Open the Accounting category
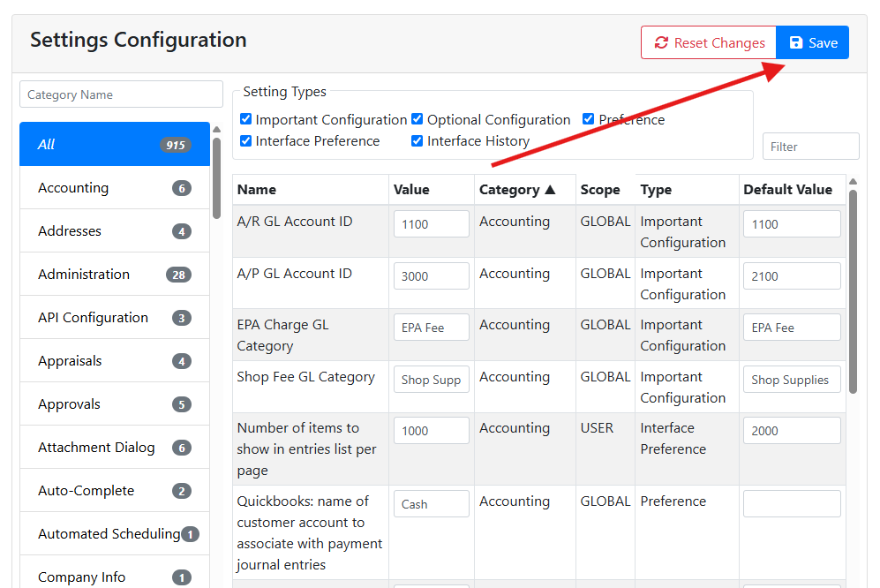This screenshot has height=588, width=880. 115,187
